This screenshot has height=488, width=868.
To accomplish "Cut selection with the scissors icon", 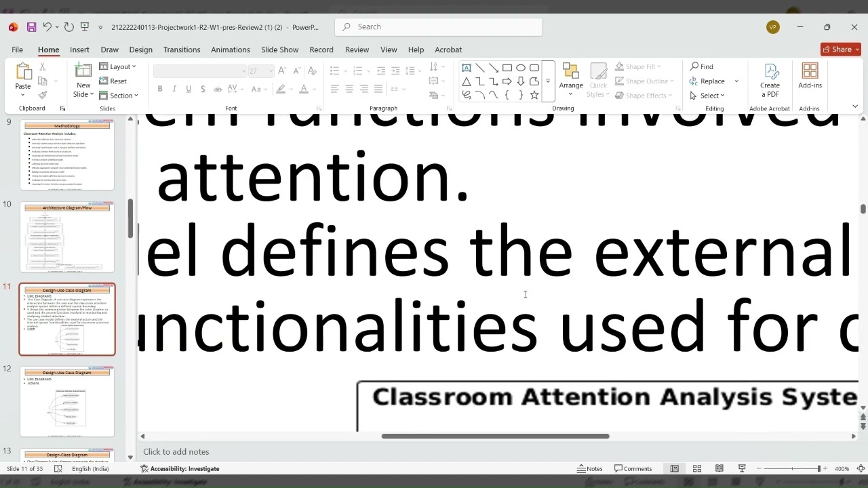I will click(42, 67).
